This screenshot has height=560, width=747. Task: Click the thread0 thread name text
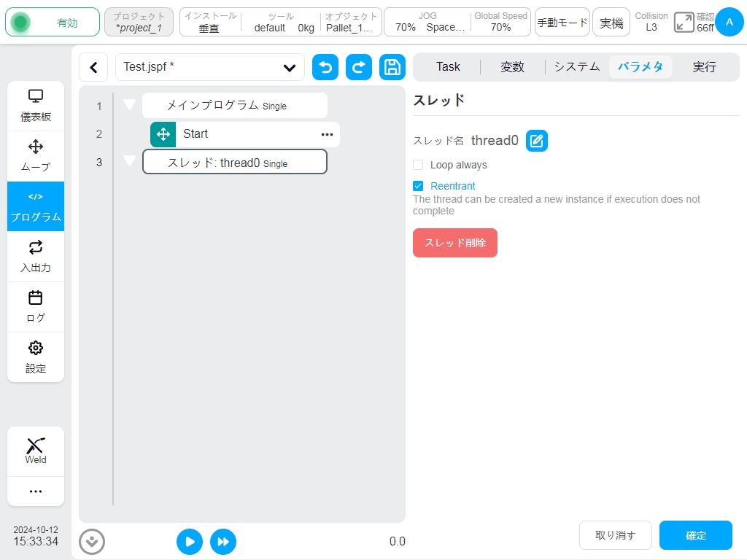pos(495,141)
